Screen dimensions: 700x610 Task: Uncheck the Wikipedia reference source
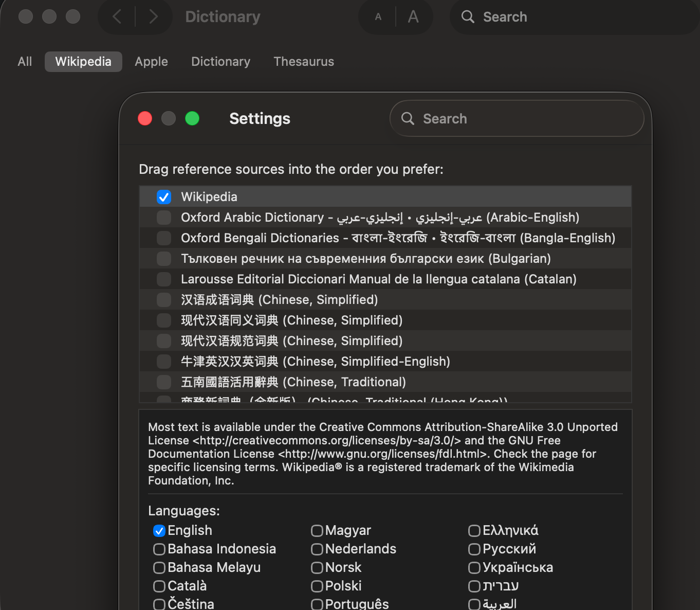[x=164, y=197]
